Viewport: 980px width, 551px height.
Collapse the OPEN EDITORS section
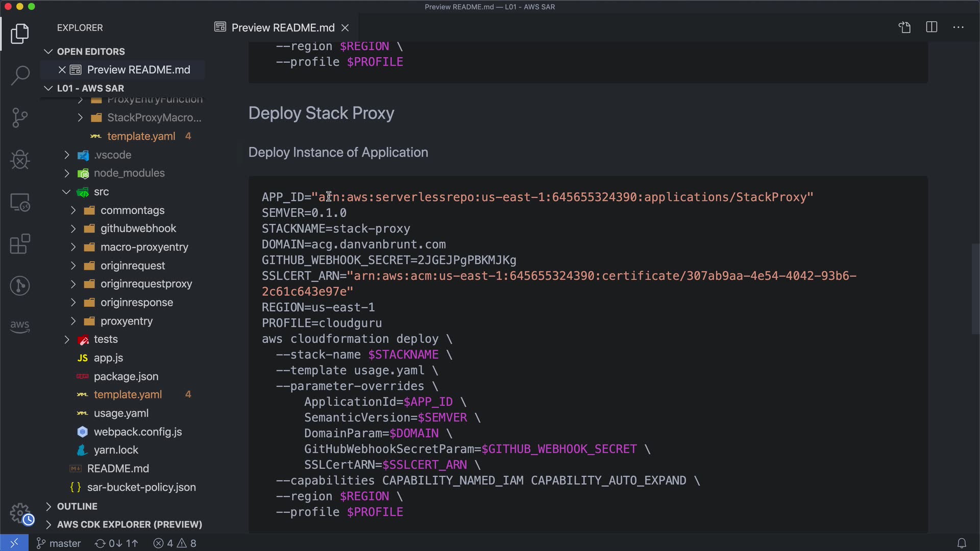[x=90, y=52]
